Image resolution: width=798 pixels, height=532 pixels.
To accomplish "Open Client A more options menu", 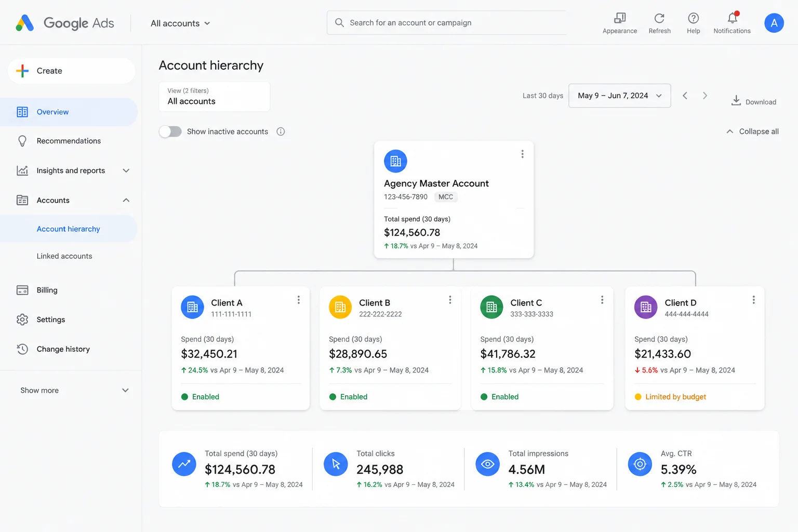I will tap(298, 300).
